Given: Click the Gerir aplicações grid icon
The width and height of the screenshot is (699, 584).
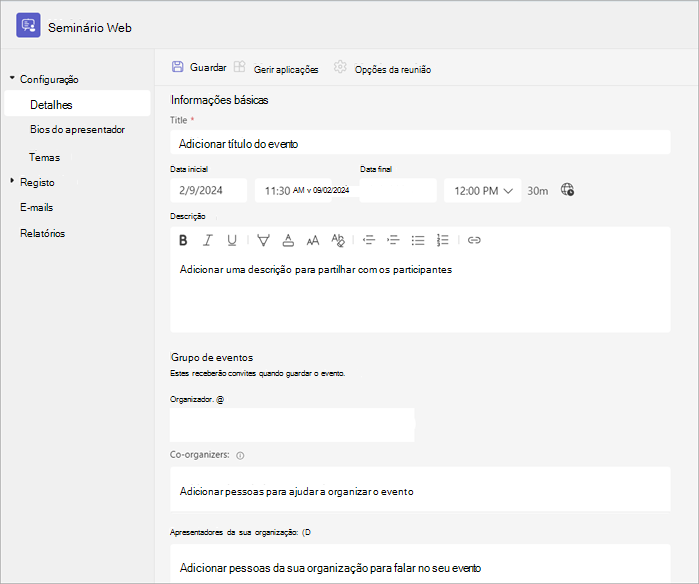Looking at the screenshot, I should pos(239,67).
